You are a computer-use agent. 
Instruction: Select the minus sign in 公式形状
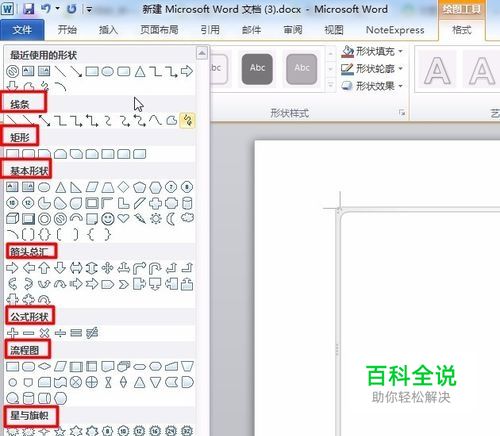point(28,333)
